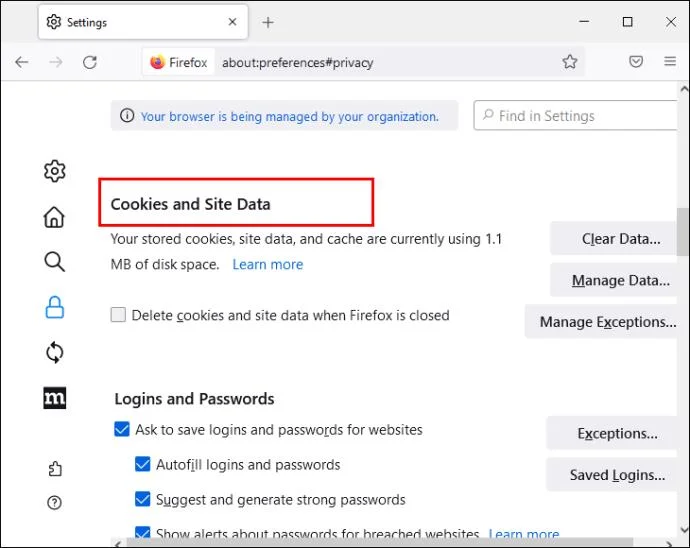Screen dimensions: 690x548
Task: Maximize the Firefox window
Action: coord(628,22)
